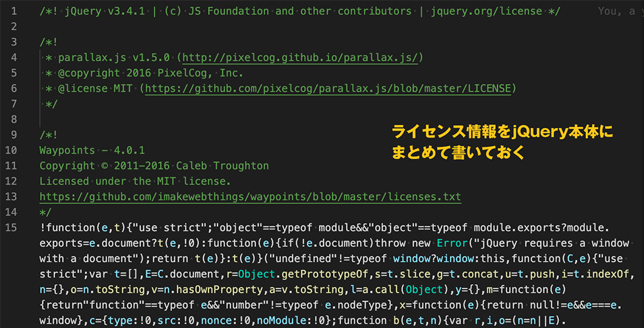Screen dimensions: 644x328
Task: Open the parallax.js MIT LICENSE GitHub link
Action: (x=328, y=88)
